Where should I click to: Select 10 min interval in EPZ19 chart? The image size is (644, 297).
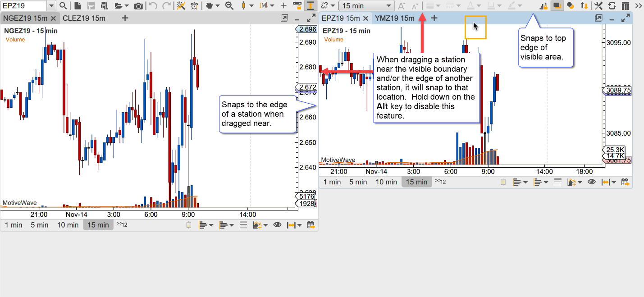click(x=386, y=182)
